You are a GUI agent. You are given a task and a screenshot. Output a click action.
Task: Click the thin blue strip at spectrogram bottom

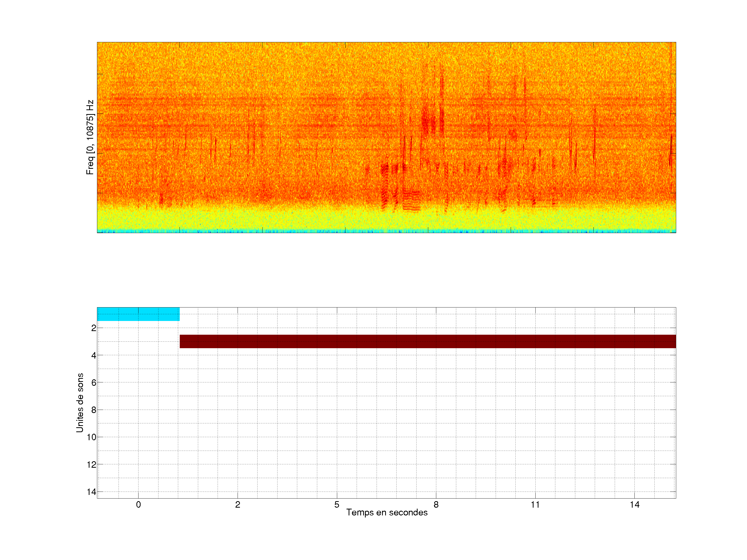click(386, 231)
